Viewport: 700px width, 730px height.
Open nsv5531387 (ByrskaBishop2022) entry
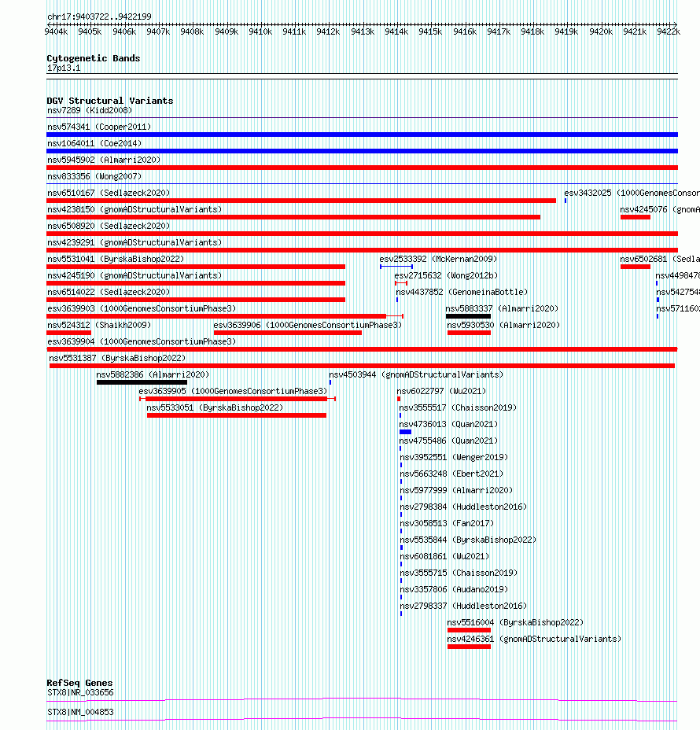117,358
